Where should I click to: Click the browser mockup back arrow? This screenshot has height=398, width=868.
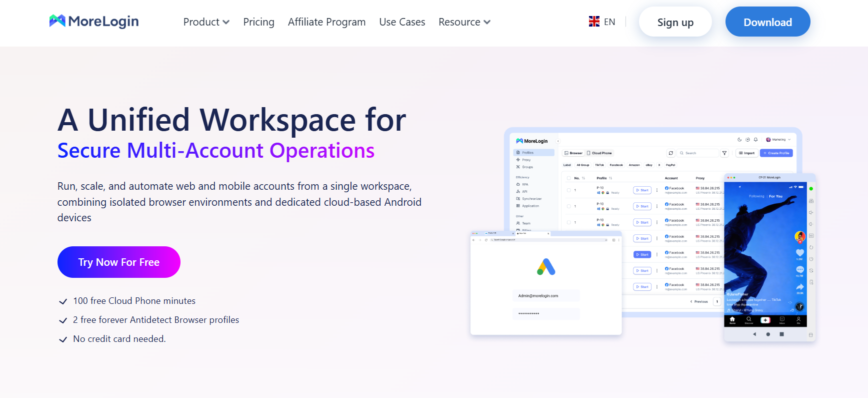(474, 240)
